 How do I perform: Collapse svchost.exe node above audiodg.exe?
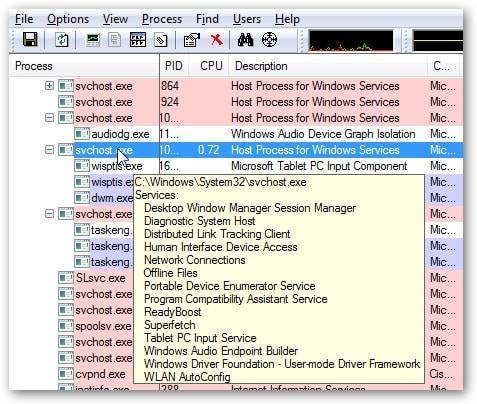(49, 118)
